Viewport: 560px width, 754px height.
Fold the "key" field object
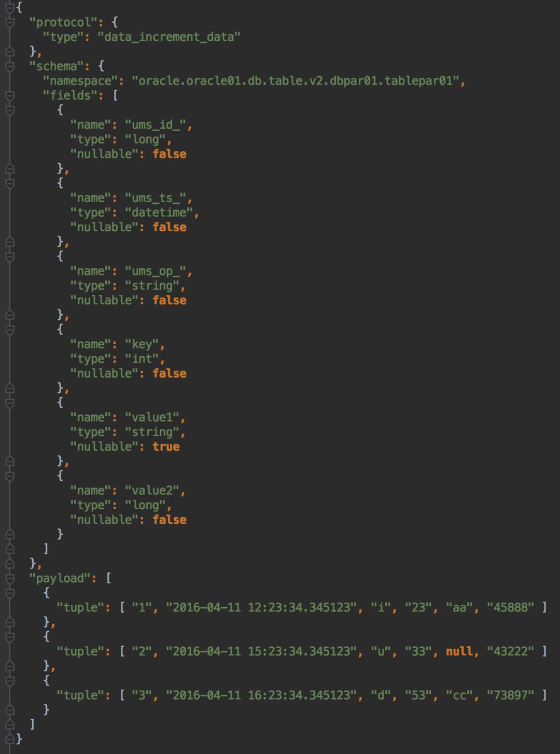pos(9,329)
